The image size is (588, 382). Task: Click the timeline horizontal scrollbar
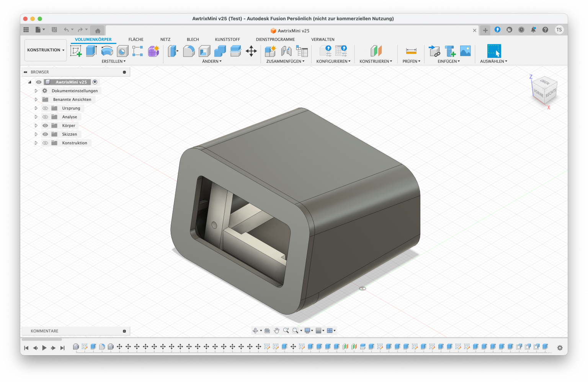(x=42, y=339)
